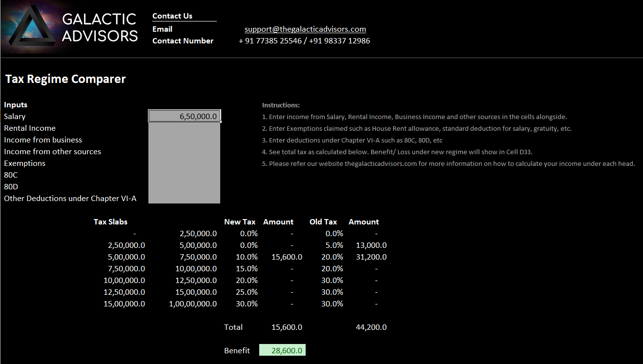Click the Tax Regime Comparer title

pyautogui.click(x=65, y=79)
